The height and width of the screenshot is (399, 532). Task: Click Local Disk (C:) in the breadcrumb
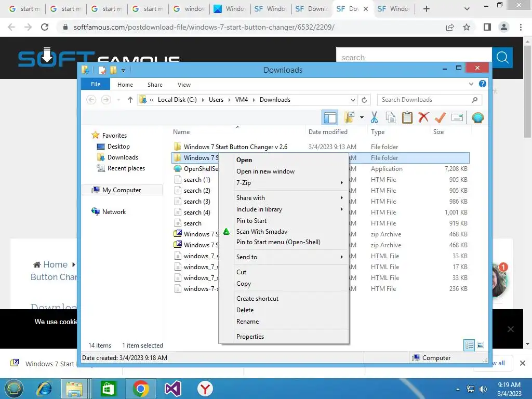coord(177,100)
